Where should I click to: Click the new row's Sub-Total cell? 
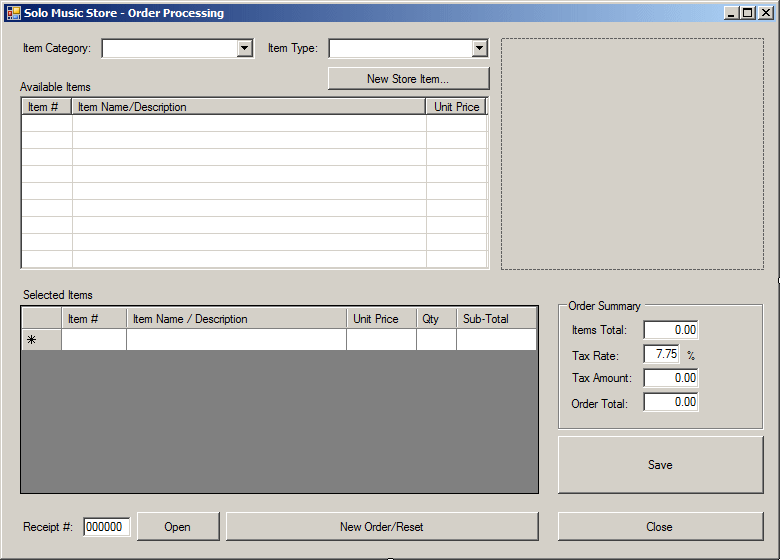496,340
